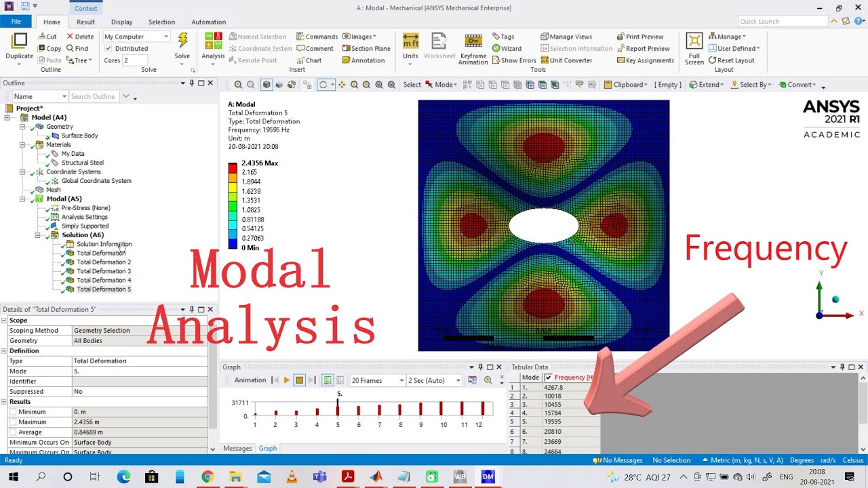868x488 pixels.
Task: Insert a Section Plane
Action: pyautogui.click(x=366, y=48)
